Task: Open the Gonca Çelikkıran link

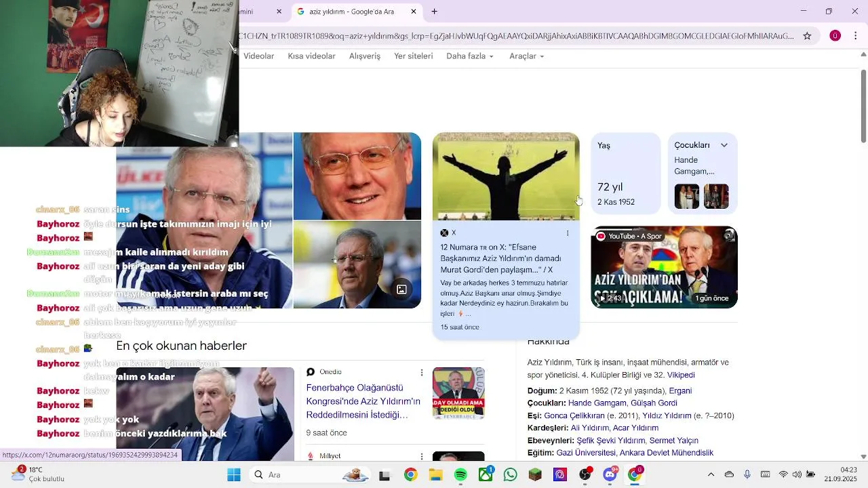Action: click(574, 416)
